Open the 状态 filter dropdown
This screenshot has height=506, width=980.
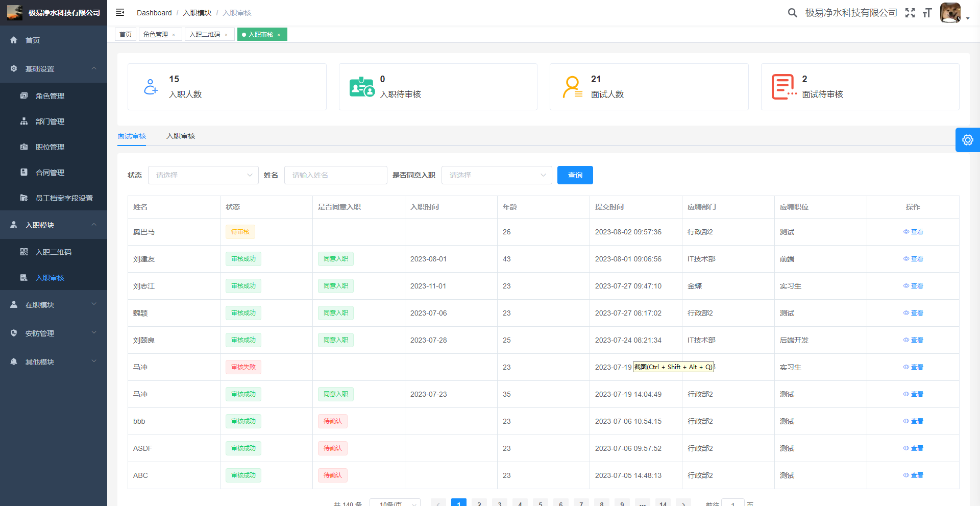tap(203, 175)
